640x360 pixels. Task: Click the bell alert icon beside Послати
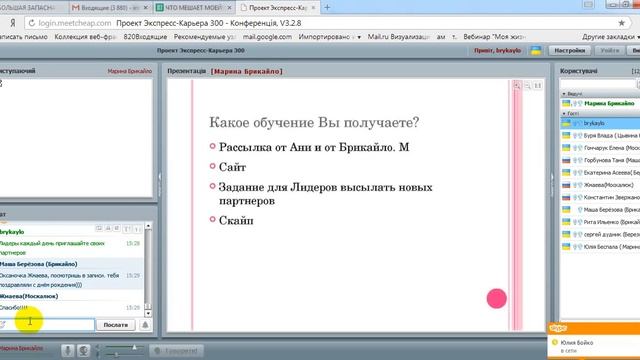145,325
